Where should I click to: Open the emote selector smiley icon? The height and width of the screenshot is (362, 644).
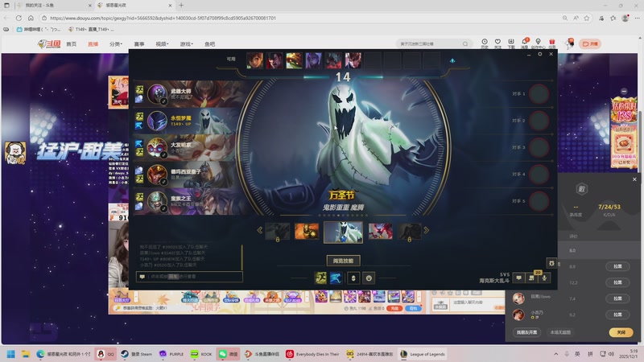tap(369, 278)
